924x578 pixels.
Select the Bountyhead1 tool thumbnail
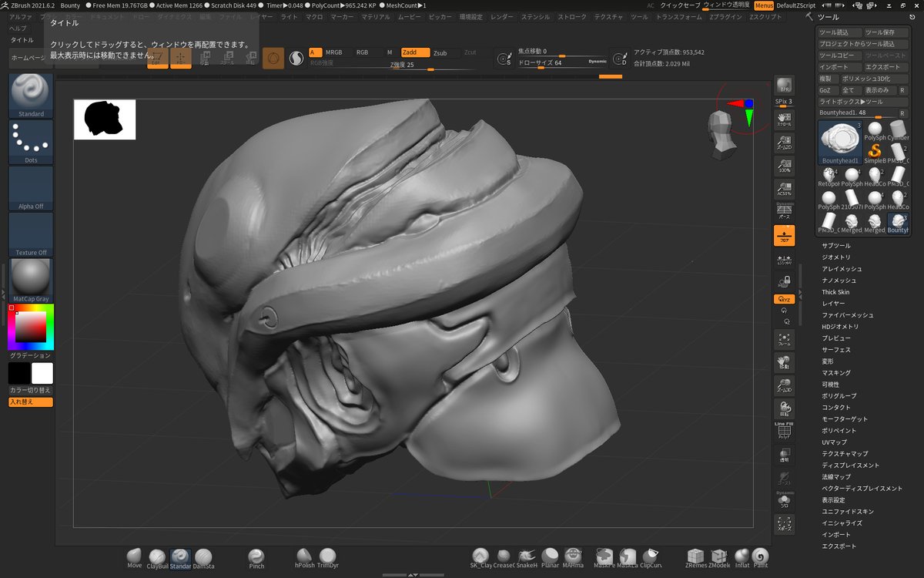pyautogui.click(x=840, y=143)
